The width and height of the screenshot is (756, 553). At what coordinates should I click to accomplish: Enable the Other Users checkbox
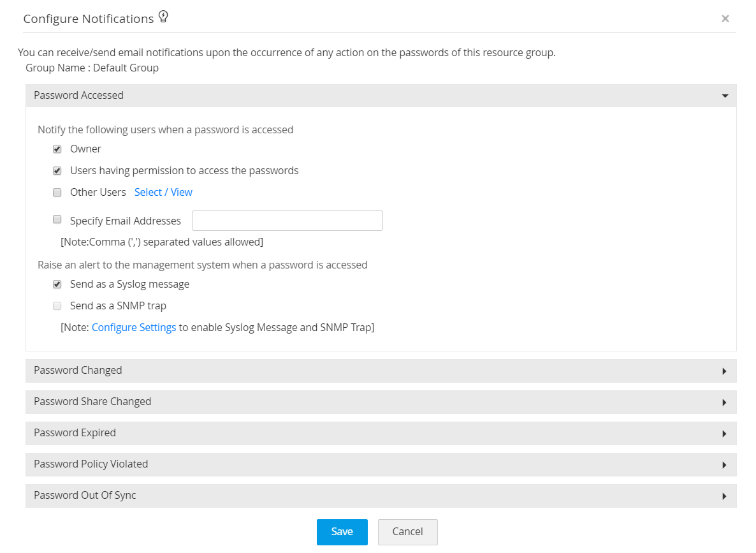(x=57, y=193)
